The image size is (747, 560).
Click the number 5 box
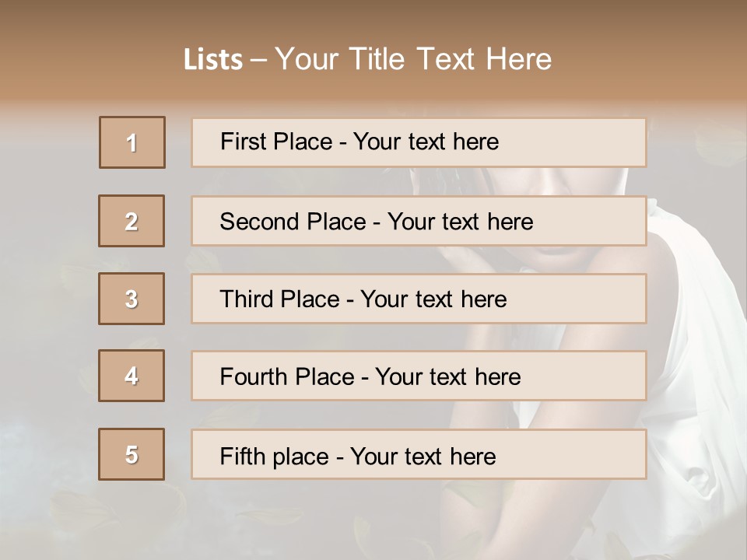132,454
